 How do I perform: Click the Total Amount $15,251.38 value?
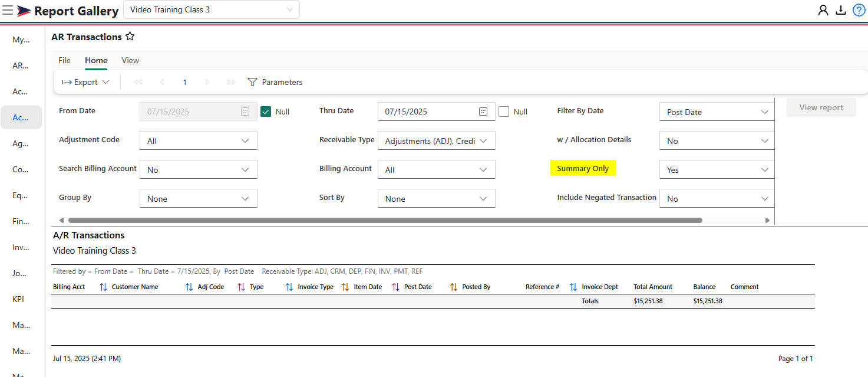[x=648, y=301]
